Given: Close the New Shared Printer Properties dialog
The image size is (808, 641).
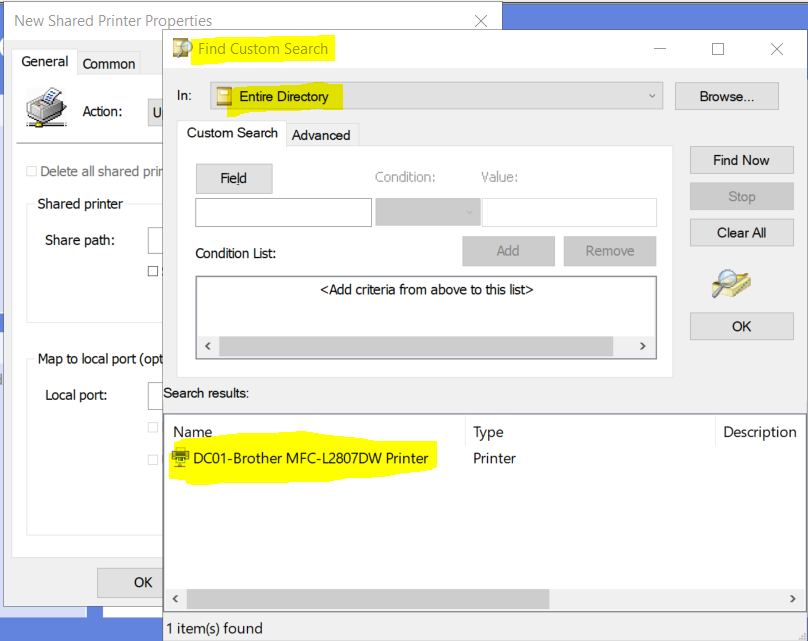Looking at the screenshot, I should 481,21.
